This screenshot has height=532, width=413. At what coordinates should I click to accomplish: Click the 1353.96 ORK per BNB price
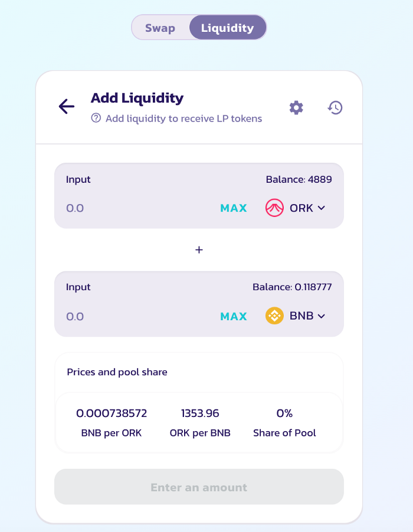[x=200, y=413]
